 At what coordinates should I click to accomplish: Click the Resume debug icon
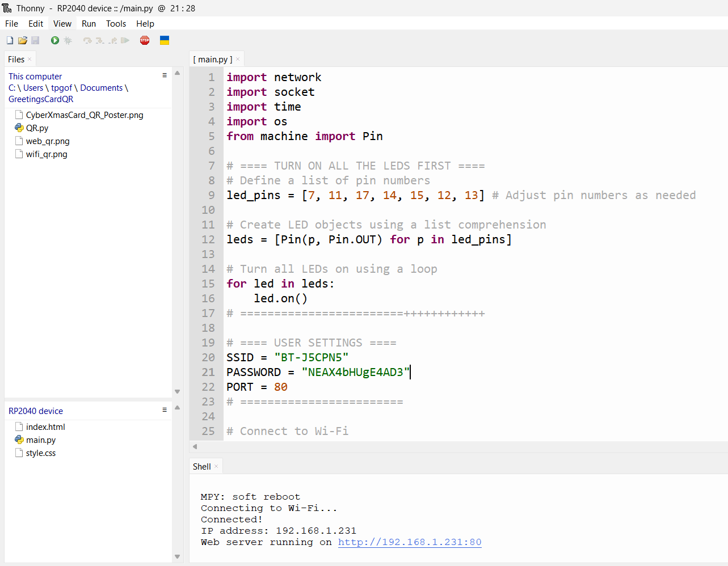pyautogui.click(x=125, y=40)
